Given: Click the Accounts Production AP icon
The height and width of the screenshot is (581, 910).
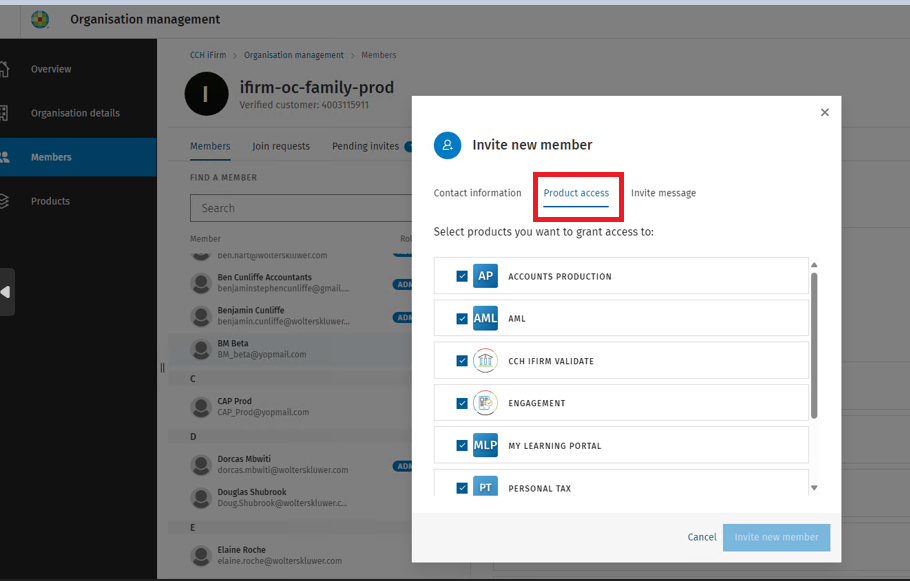Looking at the screenshot, I should click(x=485, y=276).
